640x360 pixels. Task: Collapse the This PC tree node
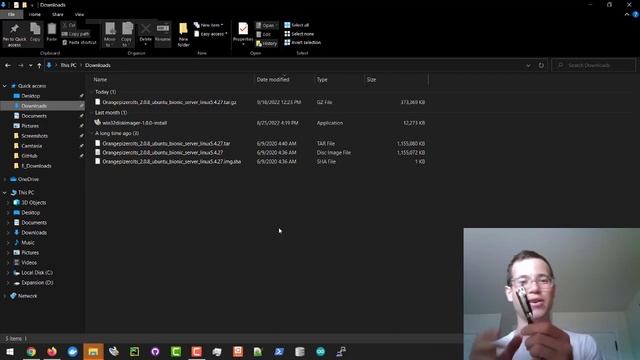(x=5, y=193)
